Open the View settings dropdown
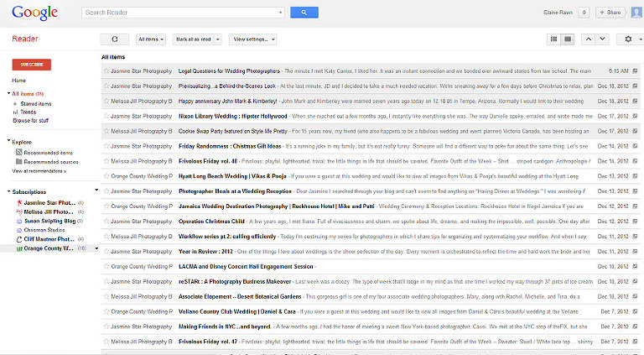Screen dimensions: 644x355 pos(252,39)
